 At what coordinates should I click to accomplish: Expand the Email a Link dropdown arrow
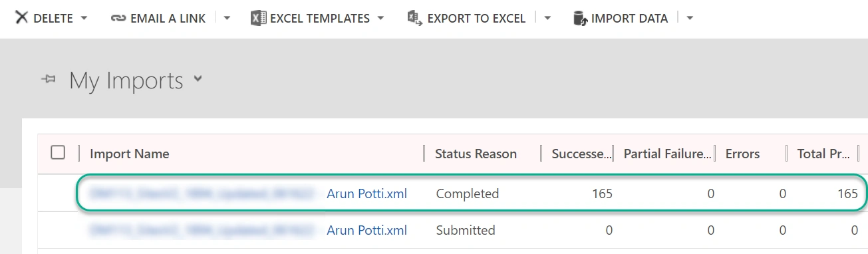(x=227, y=18)
